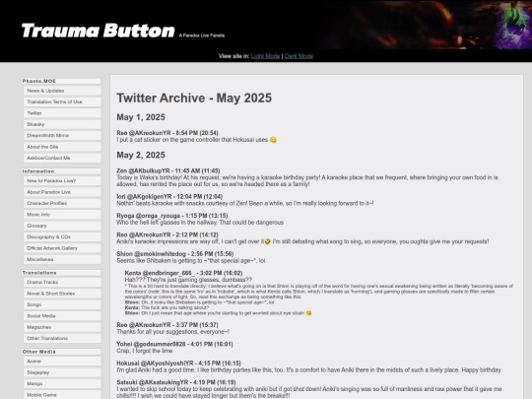This screenshot has height=399, width=532.
Task: Open the Bluesky sidebar link
Action: click(62, 124)
